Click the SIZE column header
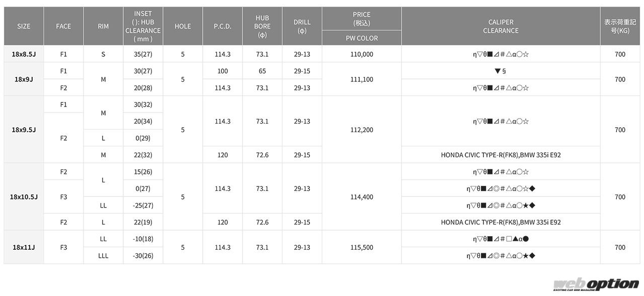 click(x=24, y=26)
